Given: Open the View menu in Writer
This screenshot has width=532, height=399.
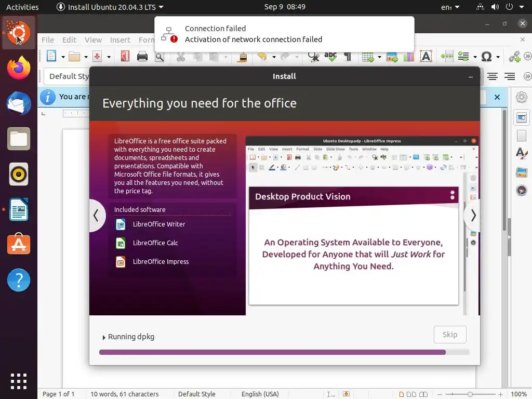Looking at the screenshot, I should point(93,39).
